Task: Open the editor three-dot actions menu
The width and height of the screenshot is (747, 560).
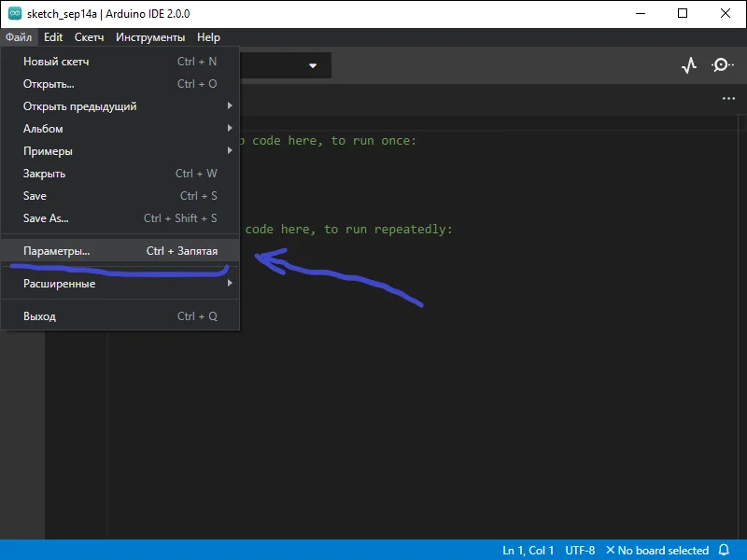Action: 727,98
